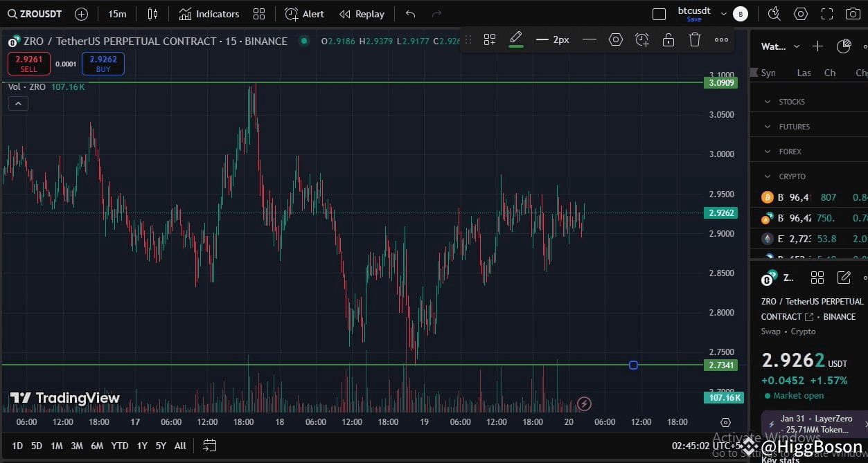Image resolution: width=868 pixels, height=463 pixels.
Task: Delete the drawing using the trash icon
Action: click(x=695, y=39)
